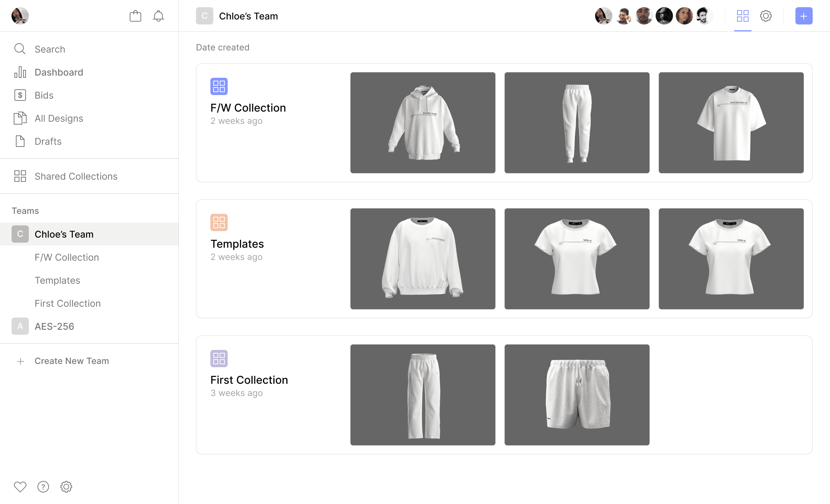This screenshot has width=830, height=504.
Task: Click the Templates orange collection icon
Action: [x=219, y=222]
